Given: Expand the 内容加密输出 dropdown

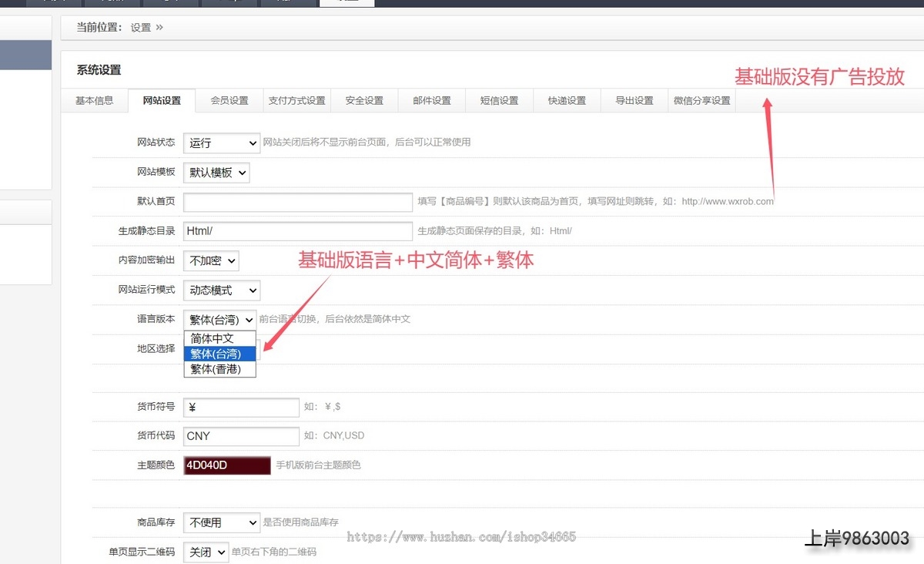Looking at the screenshot, I should coord(211,261).
